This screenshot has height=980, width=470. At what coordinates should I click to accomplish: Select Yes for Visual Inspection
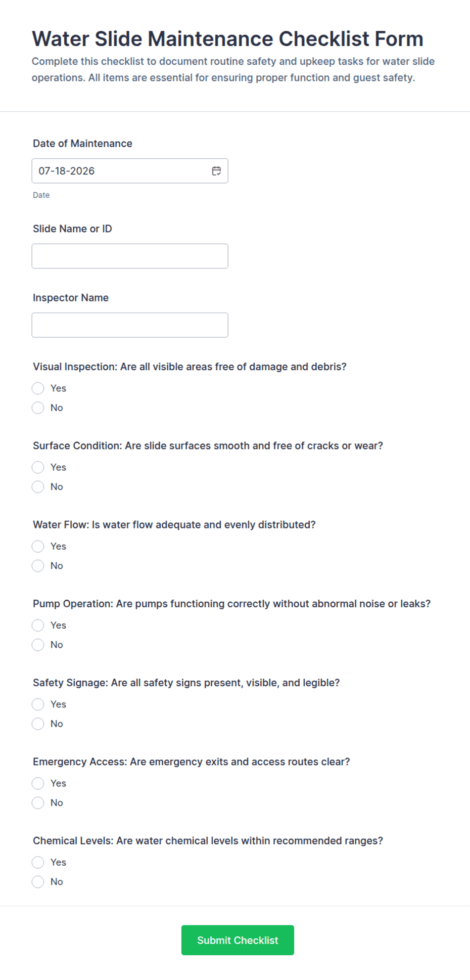point(38,388)
